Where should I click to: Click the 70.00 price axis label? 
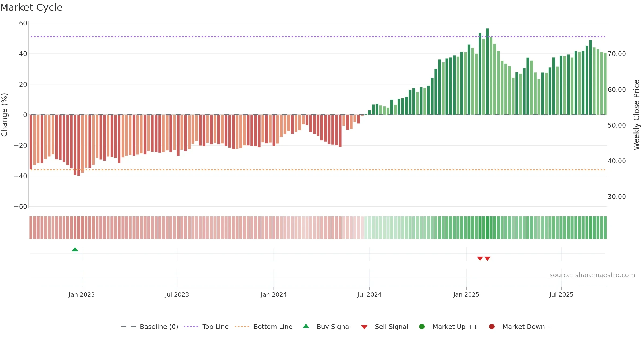(617, 54)
